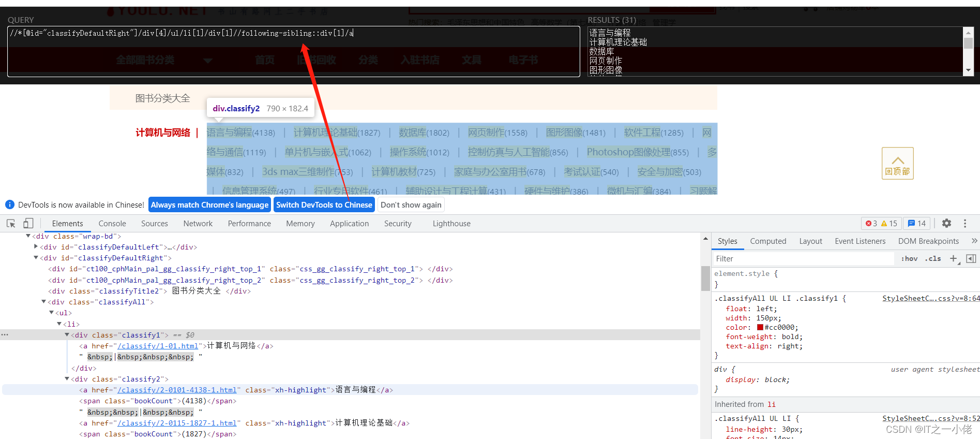Collapse the classify1 div node
The image size is (980, 439).
(x=67, y=335)
